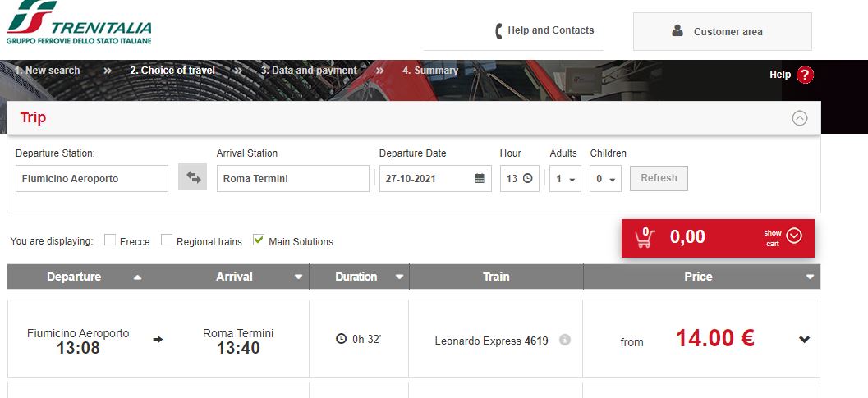Click the Hour field showing 13
The width and height of the screenshot is (868, 398).
(519, 179)
